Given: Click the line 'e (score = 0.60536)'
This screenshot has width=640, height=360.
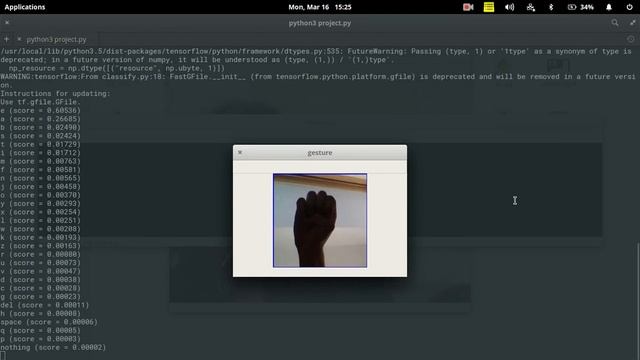Looking at the screenshot, I should coord(40,111).
